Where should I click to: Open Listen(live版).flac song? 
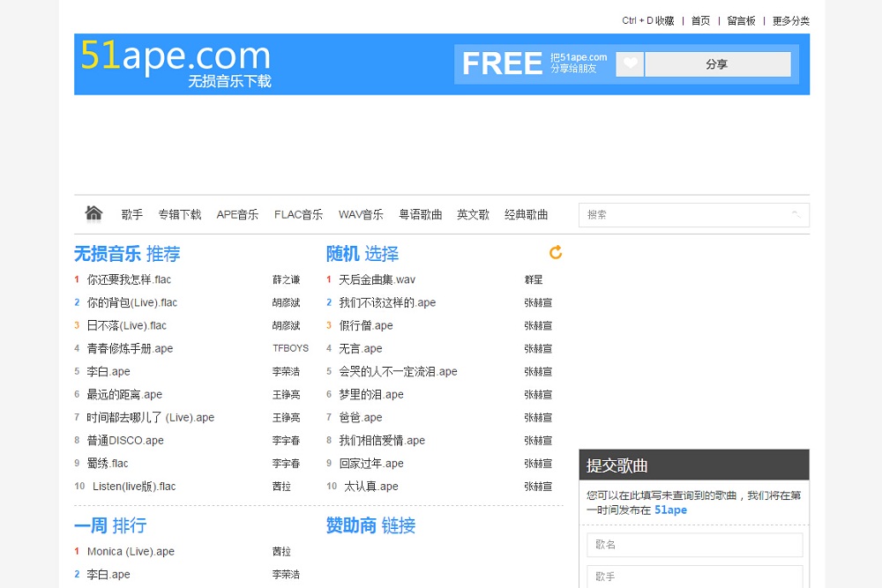pyautogui.click(x=134, y=488)
